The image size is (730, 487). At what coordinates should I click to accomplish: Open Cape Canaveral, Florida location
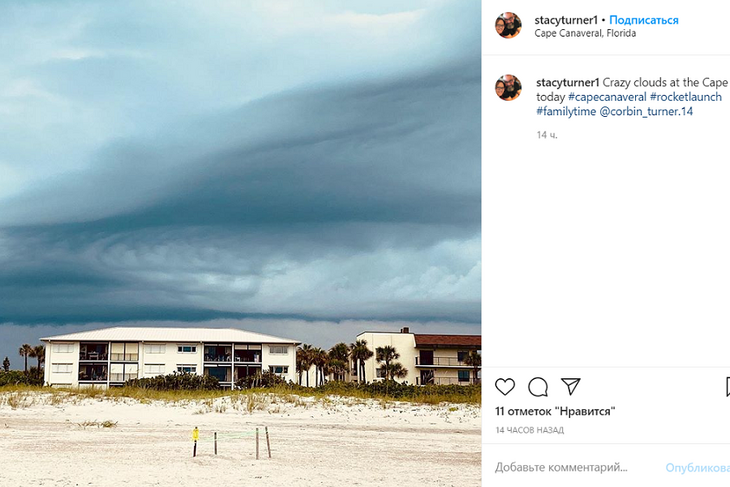click(585, 33)
